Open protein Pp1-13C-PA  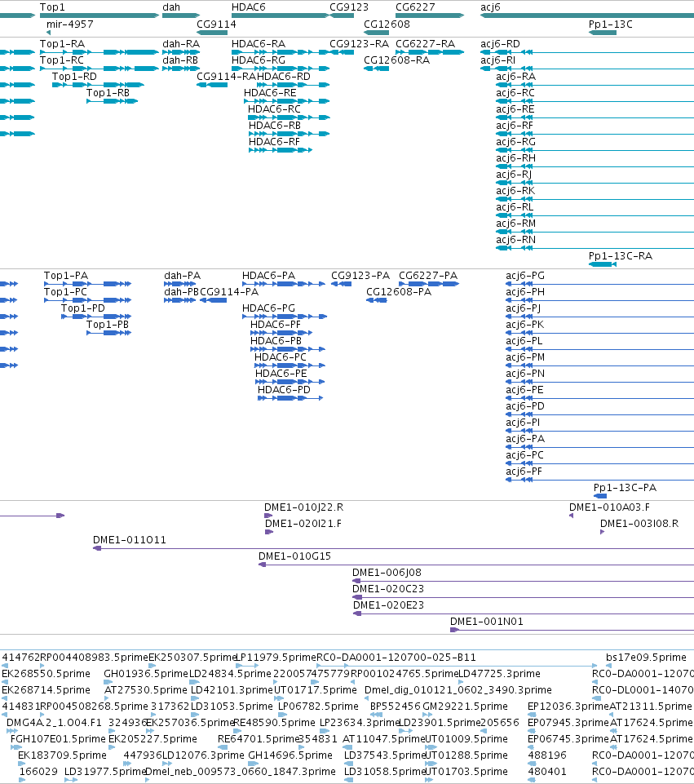click(x=625, y=488)
